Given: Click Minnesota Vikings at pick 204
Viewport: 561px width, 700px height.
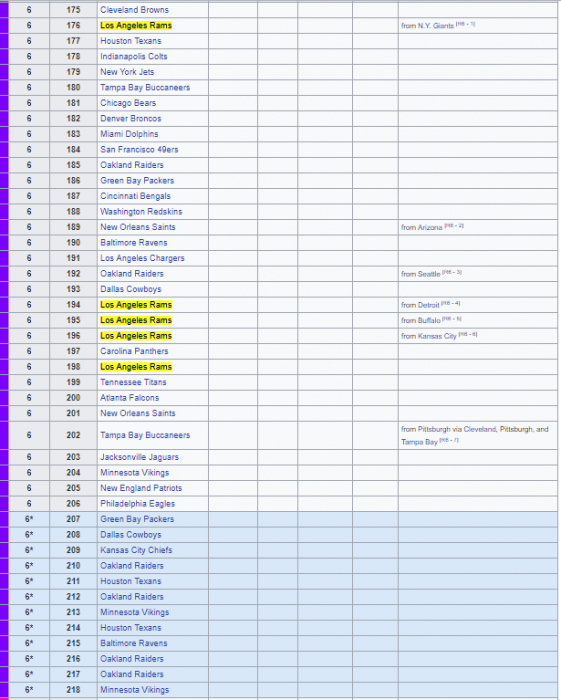Looking at the screenshot, I should (x=134, y=473).
